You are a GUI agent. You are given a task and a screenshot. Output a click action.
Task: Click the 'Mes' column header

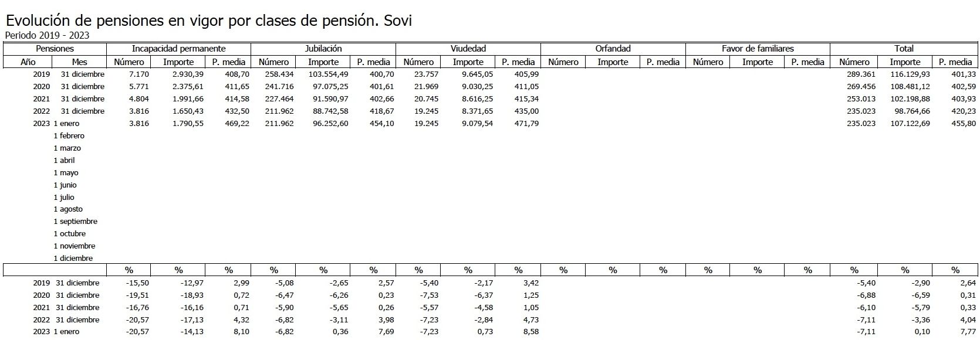(79, 62)
